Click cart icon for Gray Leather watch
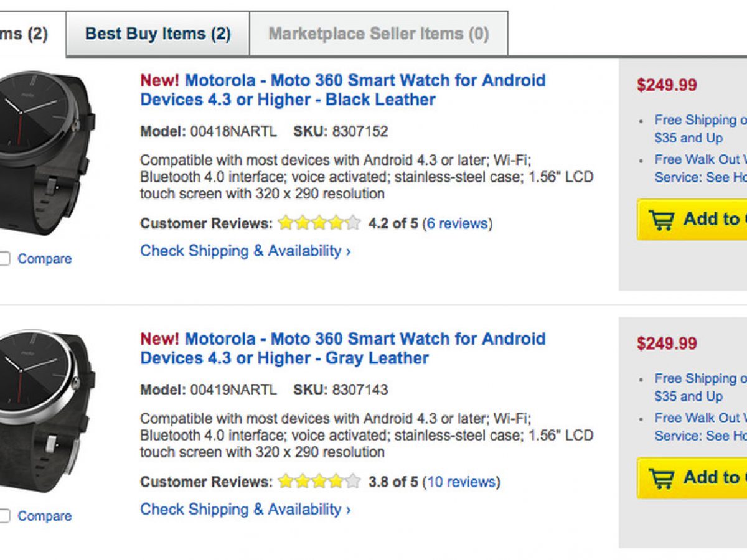Viewport: 747px width, 560px height. pos(661,478)
